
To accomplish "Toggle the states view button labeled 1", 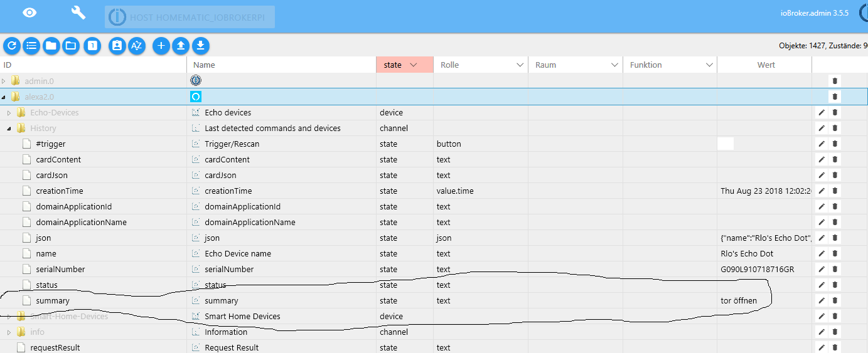I will (x=92, y=46).
